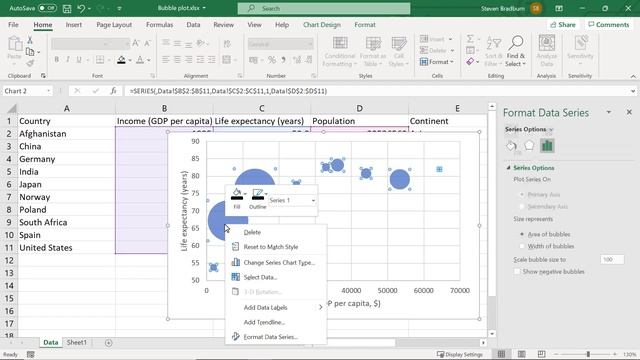The width and height of the screenshot is (640, 360).
Task: Select the Area of bubbles radio button
Action: click(x=522, y=234)
